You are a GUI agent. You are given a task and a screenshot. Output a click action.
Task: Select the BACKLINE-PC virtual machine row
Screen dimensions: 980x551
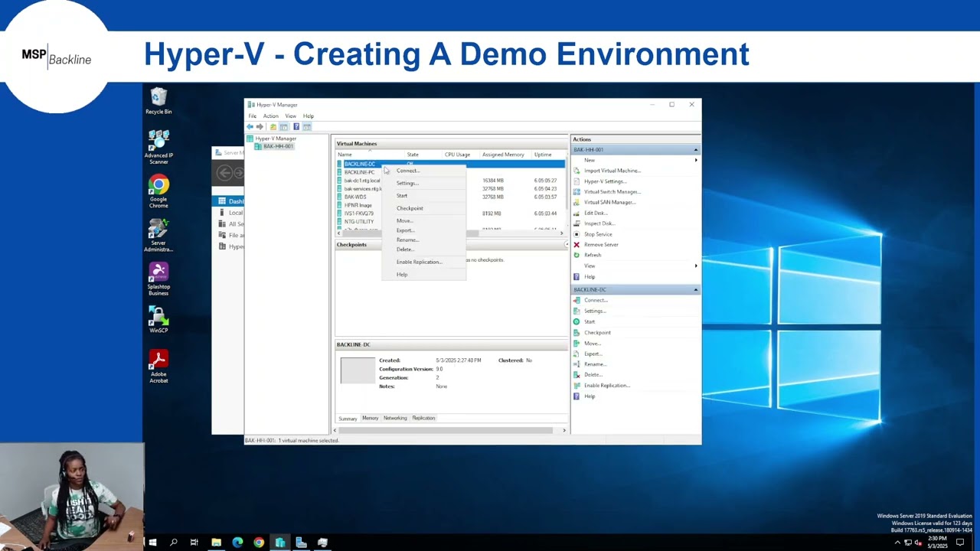click(x=359, y=172)
